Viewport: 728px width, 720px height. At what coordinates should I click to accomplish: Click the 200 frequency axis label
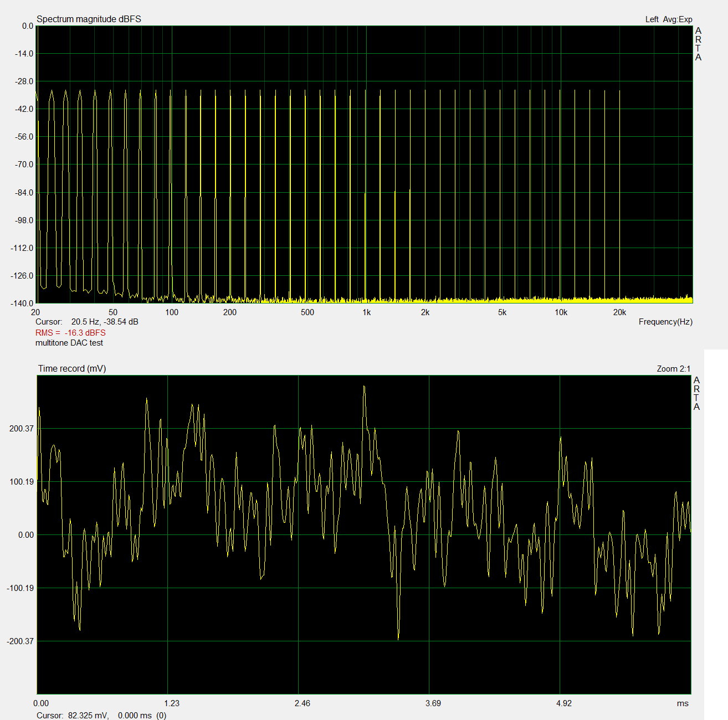[230, 312]
